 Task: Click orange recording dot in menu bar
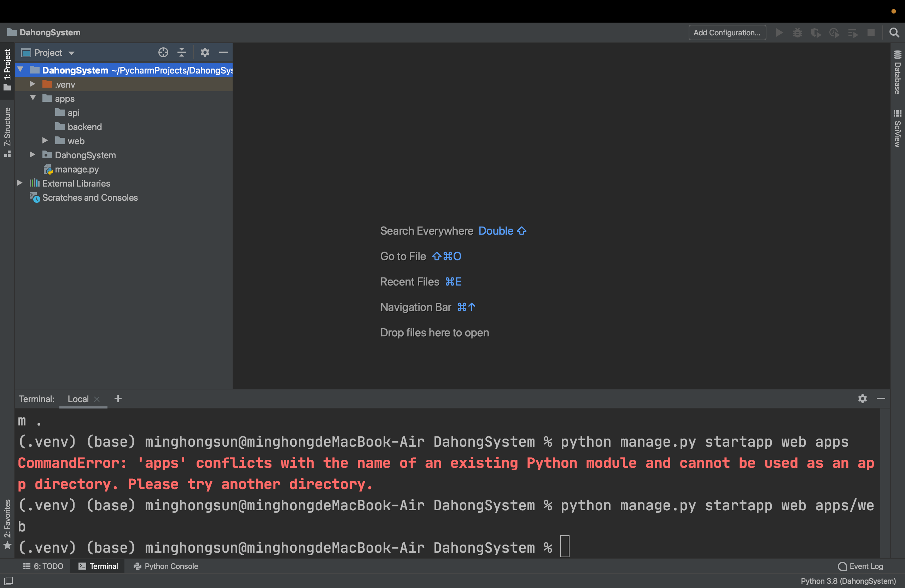[x=894, y=11]
